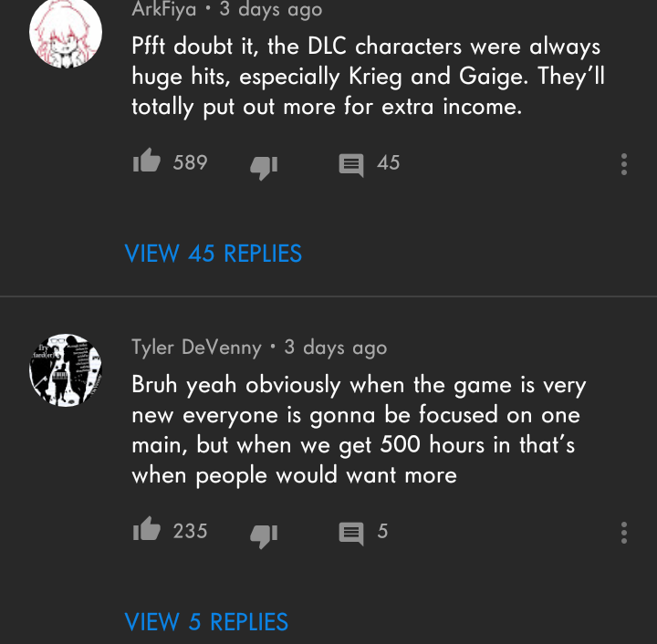Like Tyler DeVenny's comment with thumbs up
The width and height of the screenshot is (657, 644).
click(x=147, y=529)
